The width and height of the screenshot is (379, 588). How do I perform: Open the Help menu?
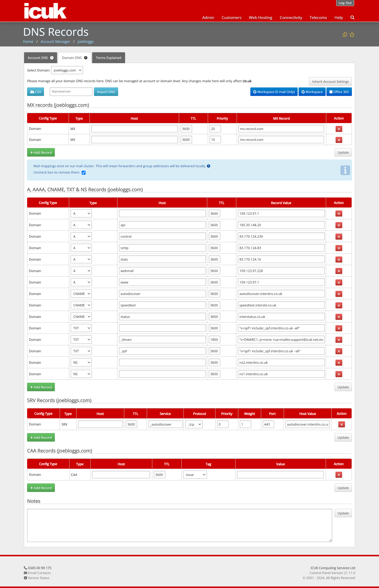point(339,17)
